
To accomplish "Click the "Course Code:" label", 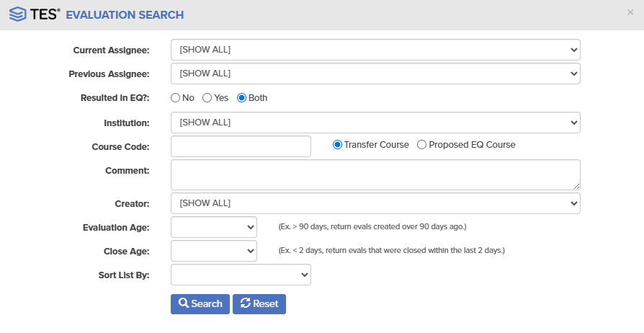I will (x=121, y=147).
